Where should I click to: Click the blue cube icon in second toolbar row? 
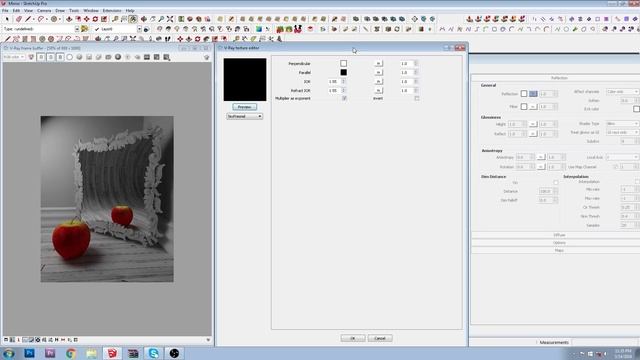click(x=259, y=29)
